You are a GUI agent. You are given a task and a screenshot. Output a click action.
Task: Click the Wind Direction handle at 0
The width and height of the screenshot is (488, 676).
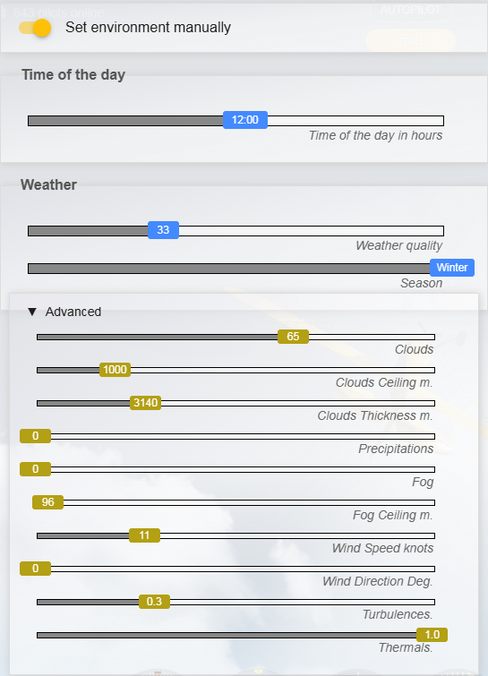click(35, 569)
